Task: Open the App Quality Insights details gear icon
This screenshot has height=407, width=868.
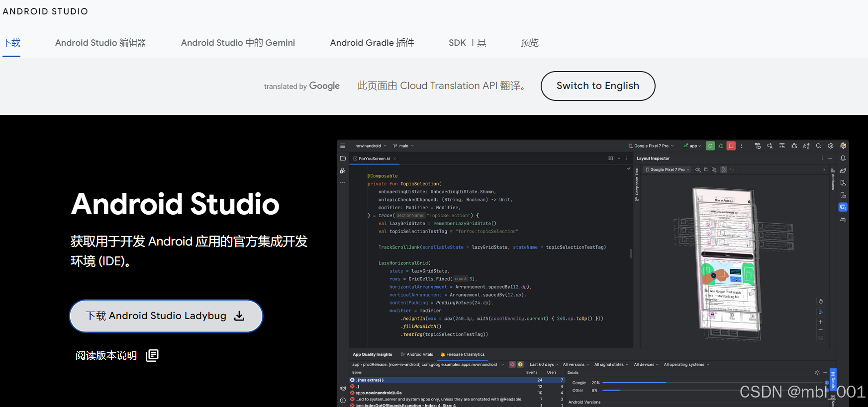Action: tap(817, 372)
